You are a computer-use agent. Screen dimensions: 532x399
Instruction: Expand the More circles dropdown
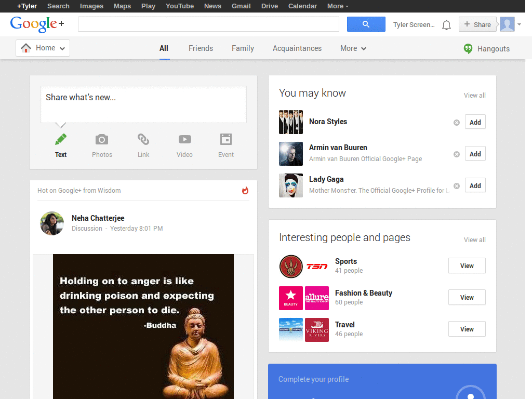[353, 48]
